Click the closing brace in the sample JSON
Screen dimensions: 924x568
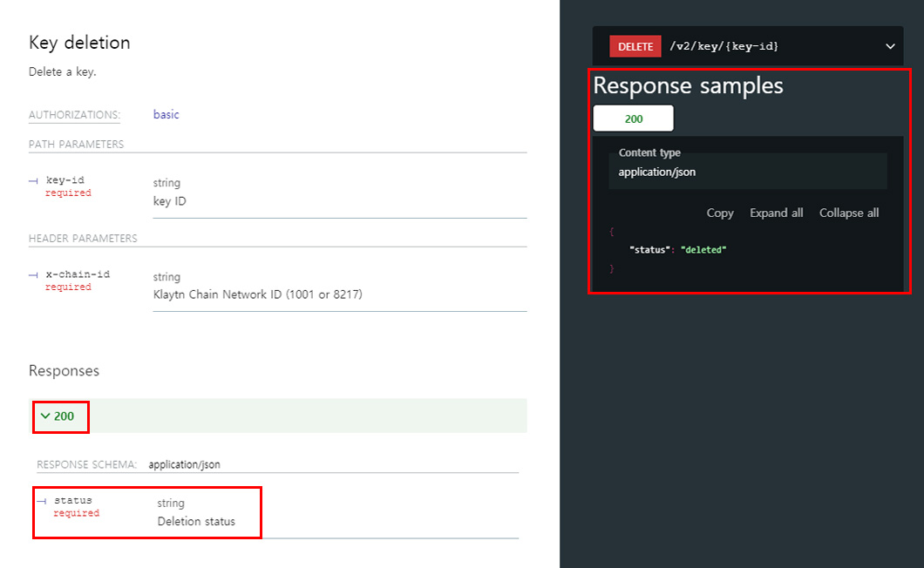click(x=612, y=268)
